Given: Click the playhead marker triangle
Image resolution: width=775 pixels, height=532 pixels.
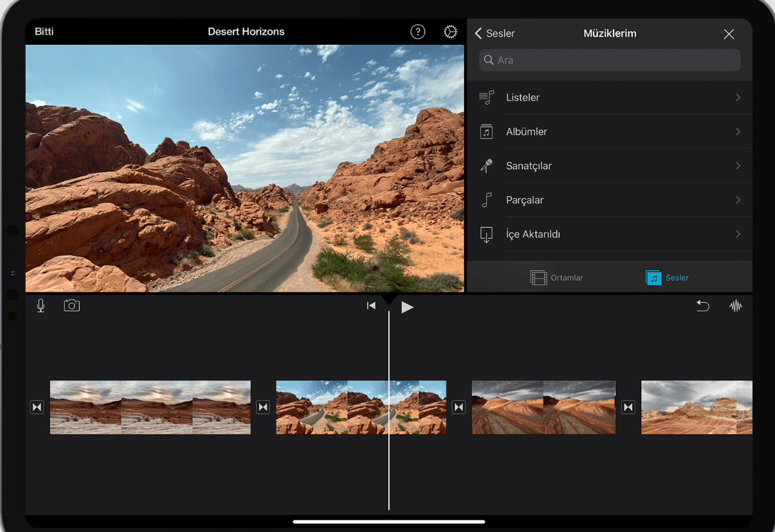Looking at the screenshot, I should pos(389,299).
